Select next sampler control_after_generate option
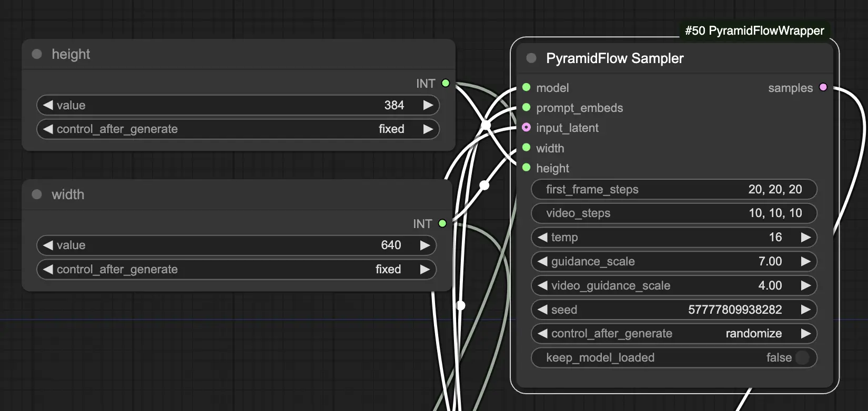 click(x=806, y=333)
